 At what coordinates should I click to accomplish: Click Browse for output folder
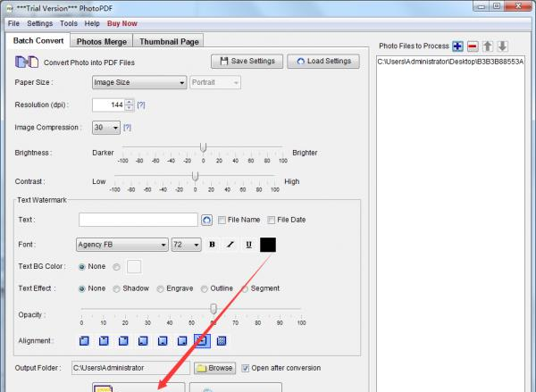pyautogui.click(x=215, y=368)
